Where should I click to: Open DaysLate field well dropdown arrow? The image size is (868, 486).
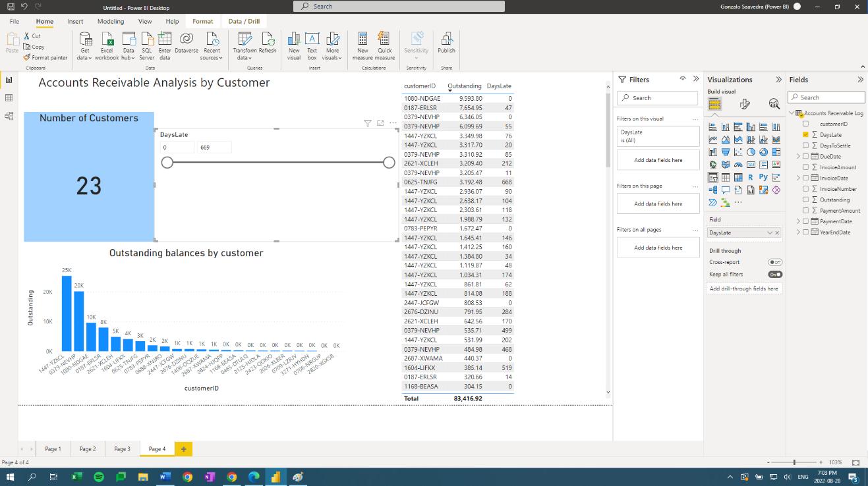[770, 232]
